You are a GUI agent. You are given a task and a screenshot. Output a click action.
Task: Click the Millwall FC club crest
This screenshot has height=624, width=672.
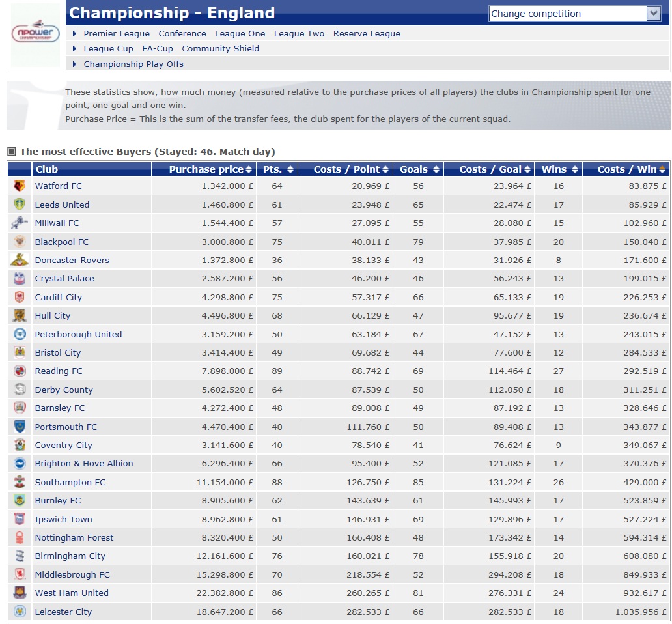[x=20, y=223]
